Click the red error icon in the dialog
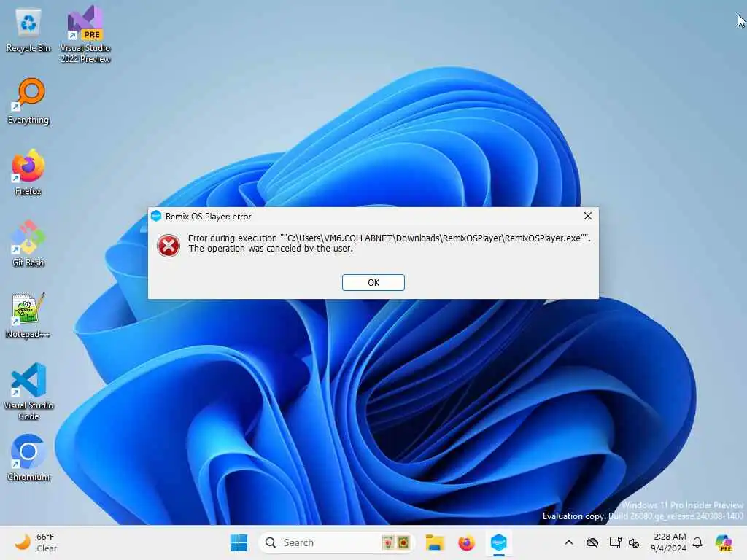This screenshot has height=560, width=747. pos(169,246)
